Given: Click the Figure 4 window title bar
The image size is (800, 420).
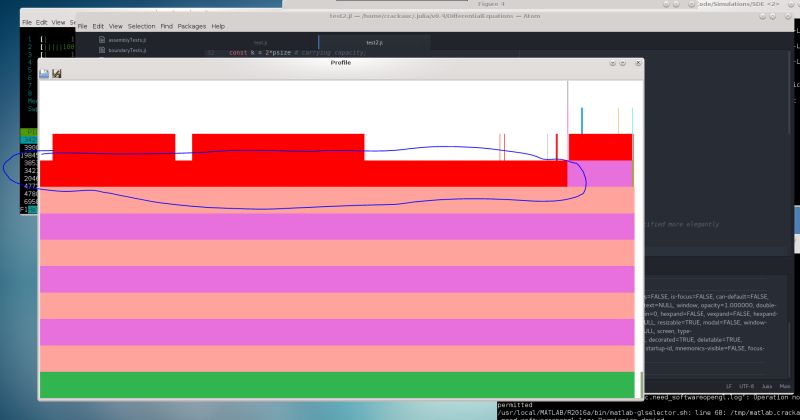Looking at the screenshot, I should (491, 4).
